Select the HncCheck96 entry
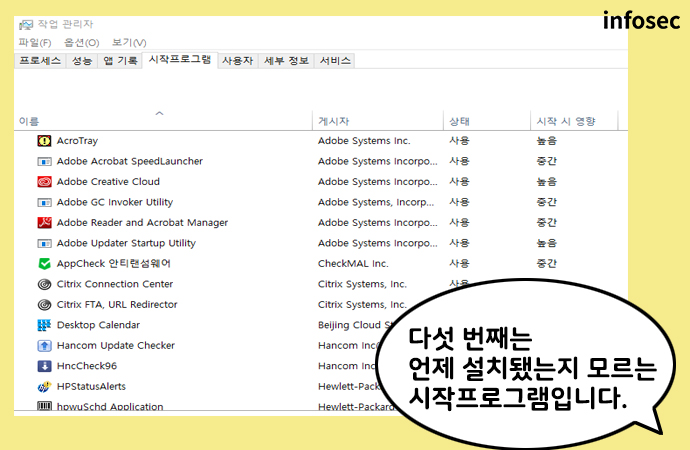Image resolution: width=690 pixels, height=450 pixels. tap(87, 366)
